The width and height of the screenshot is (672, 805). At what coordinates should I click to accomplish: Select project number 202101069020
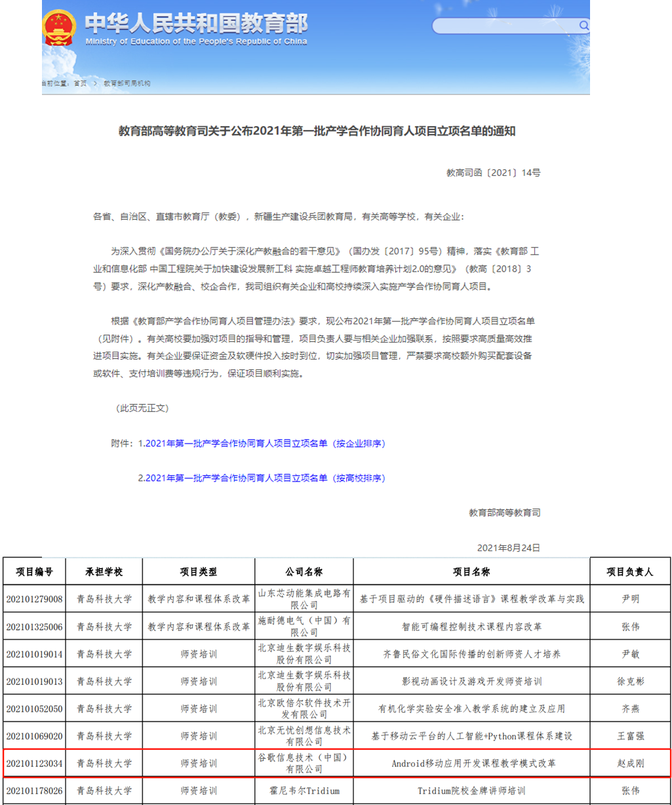pos(35,736)
